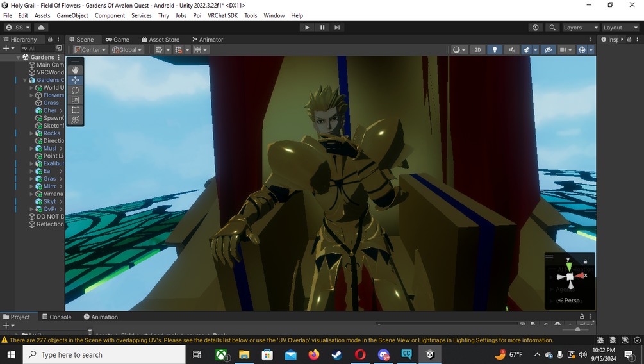Open the Unity global search
Image resolution: width=644 pixels, height=364 pixels.
[552, 28]
